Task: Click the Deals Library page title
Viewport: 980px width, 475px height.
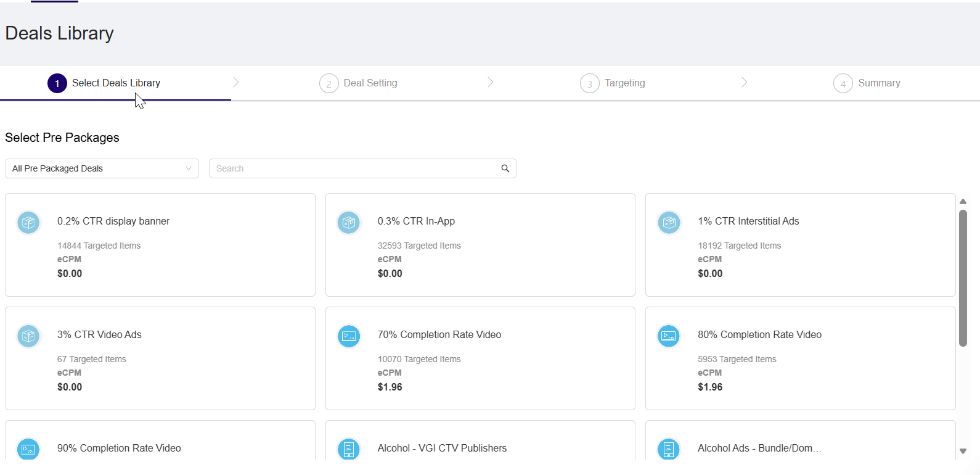Action: 59,33
